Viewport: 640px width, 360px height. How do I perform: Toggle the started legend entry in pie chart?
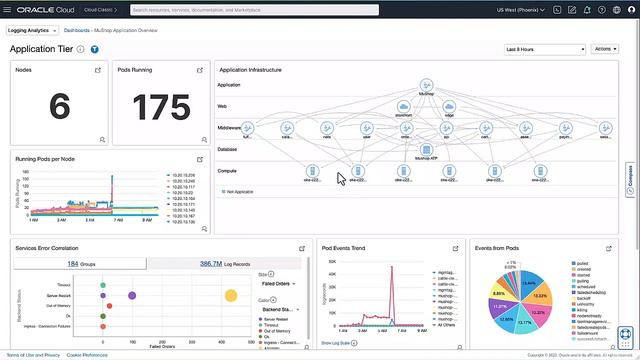click(581, 275)
